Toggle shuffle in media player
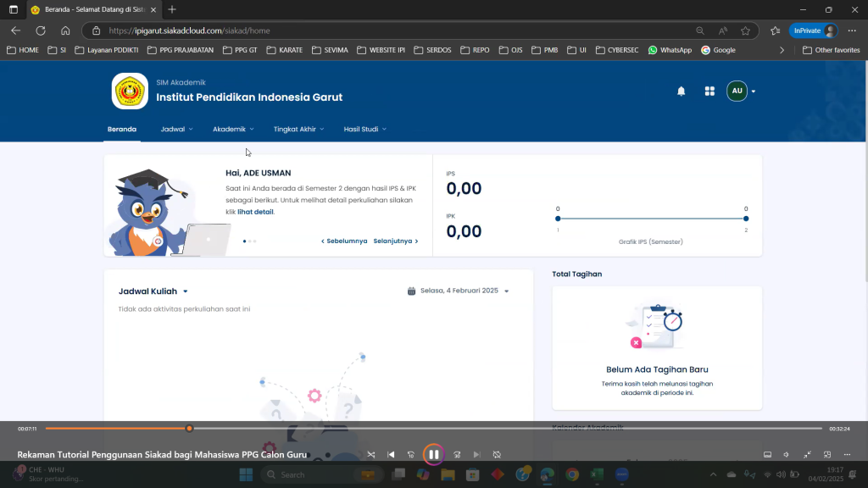 pyautogui.click(x=371, y=455)
